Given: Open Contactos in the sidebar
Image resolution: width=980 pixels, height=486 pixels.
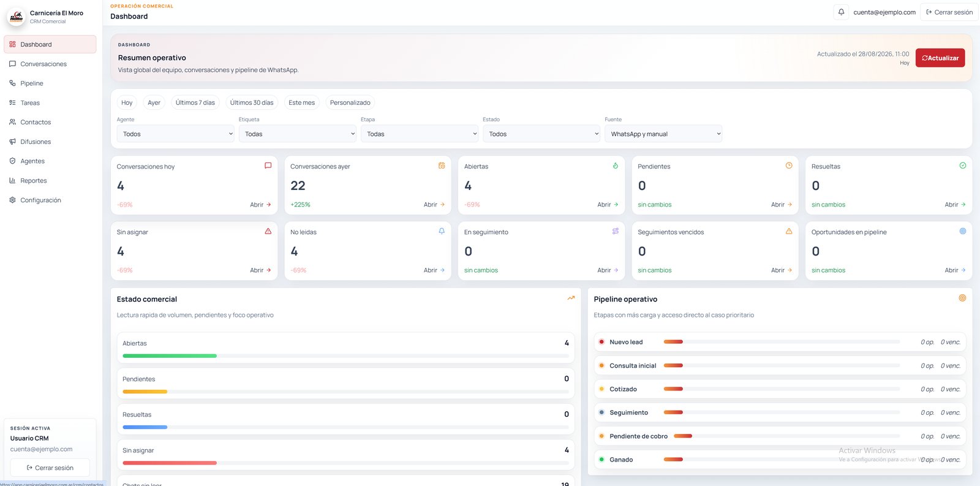Looking at the screenshot, I should [50, 122].
